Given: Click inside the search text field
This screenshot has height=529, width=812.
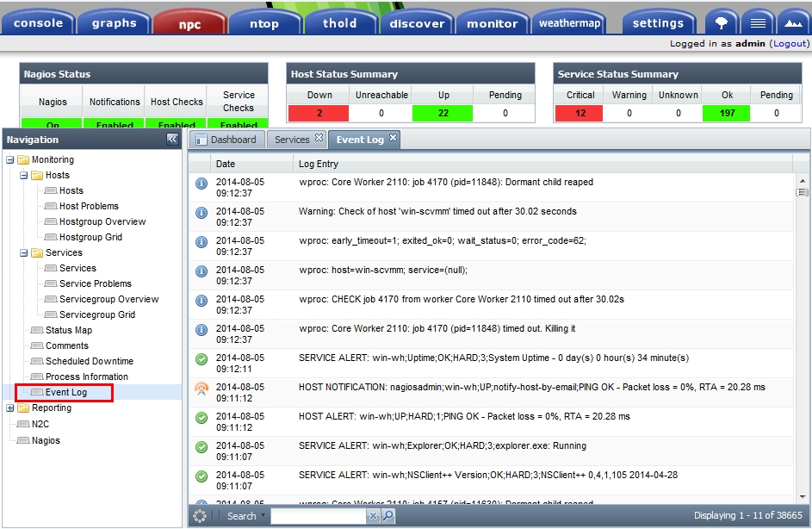Looking at the screenshot, I should (319, 516).
